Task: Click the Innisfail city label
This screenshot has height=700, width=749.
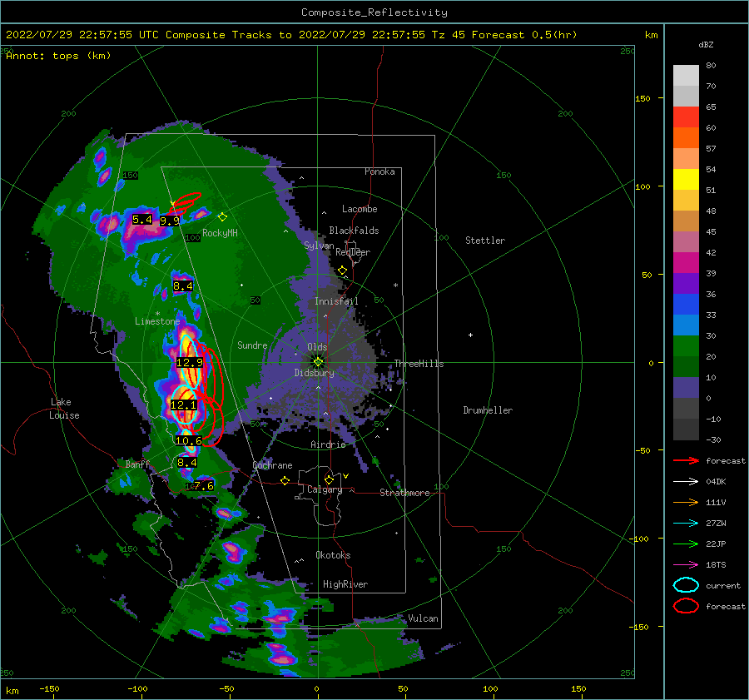Action: click(x=336, y=301)
